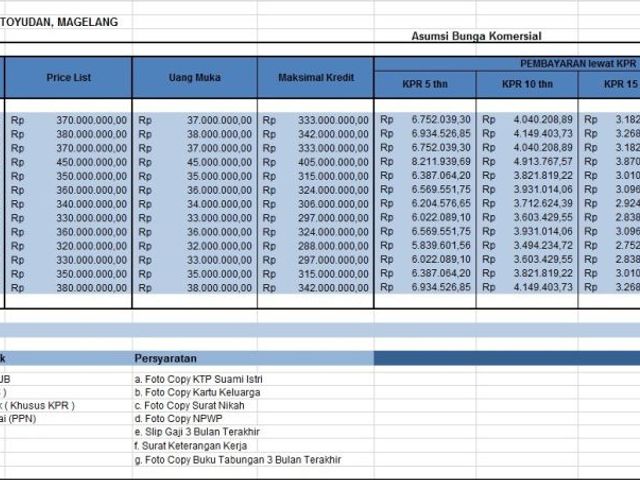Select the 306.000.000,00 maksimal kredit cell
Viewport: 640px width, 480px height.
(316, 204)
